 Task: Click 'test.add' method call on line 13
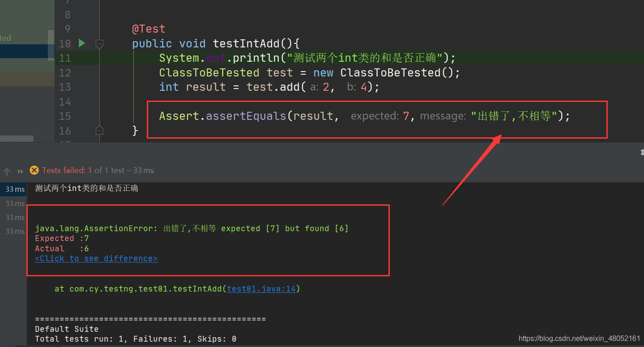coord(273,87)
